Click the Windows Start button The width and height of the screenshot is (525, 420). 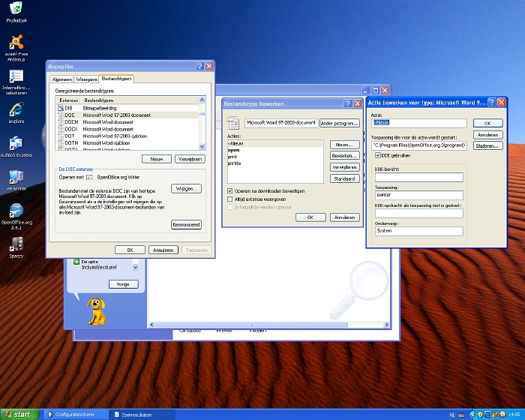tap(18, 414)
